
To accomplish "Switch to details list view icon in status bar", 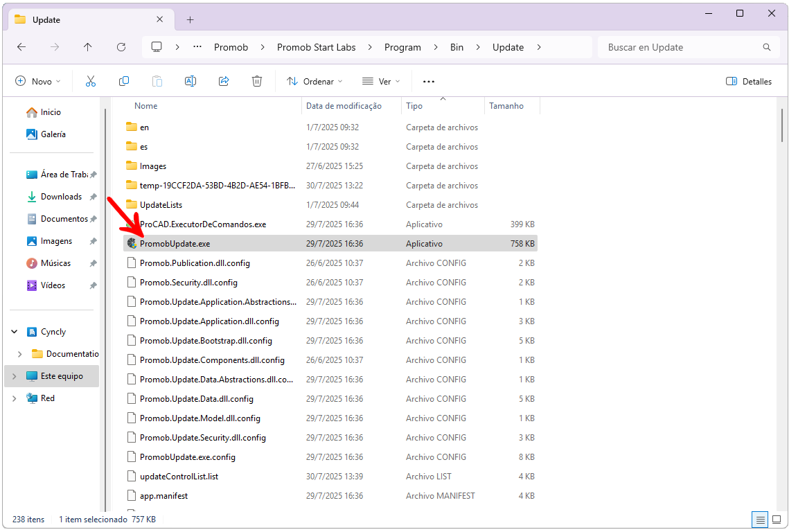I will (761, 520).
